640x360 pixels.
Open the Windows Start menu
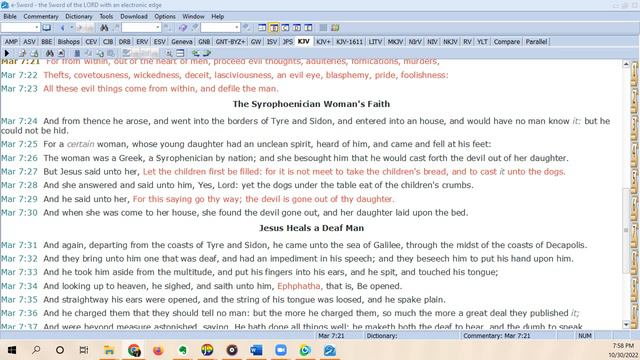(x=12, y=350)
